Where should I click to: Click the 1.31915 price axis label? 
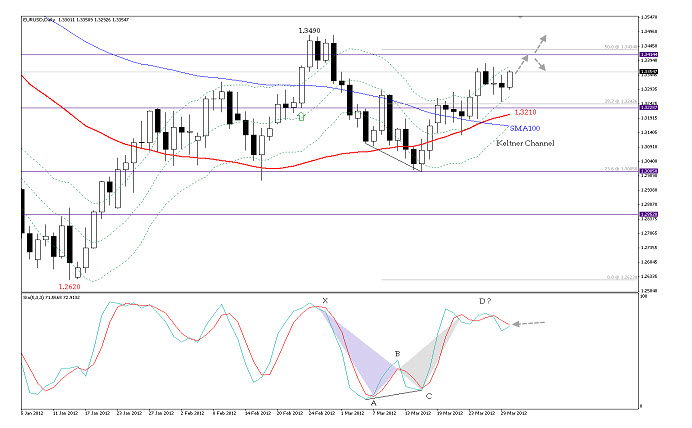(x=648, y=118)
